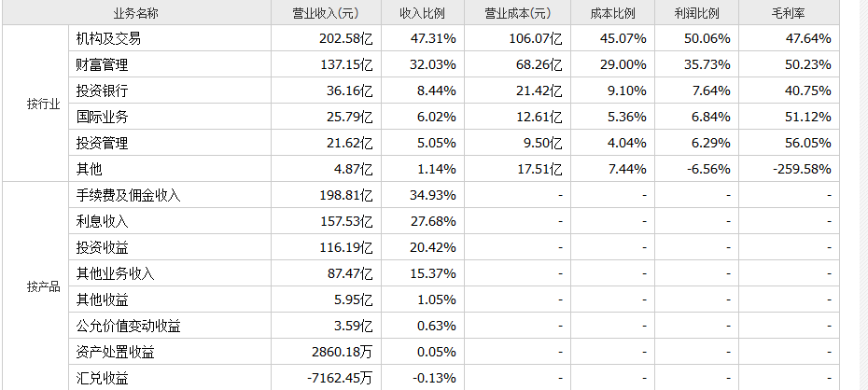868x390 pixels.
Task: Click the 毛利率 column header
Action: click(789, 13)
